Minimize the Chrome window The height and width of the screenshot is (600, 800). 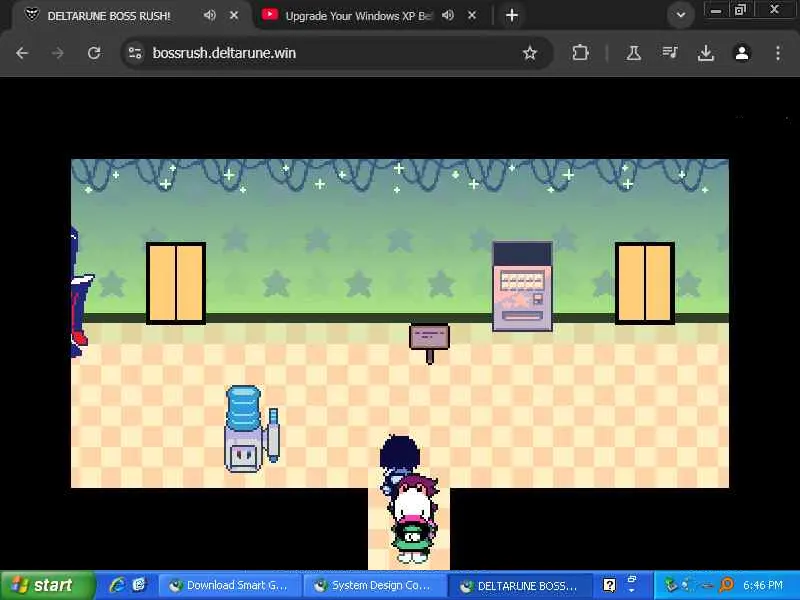coord(716,10)
